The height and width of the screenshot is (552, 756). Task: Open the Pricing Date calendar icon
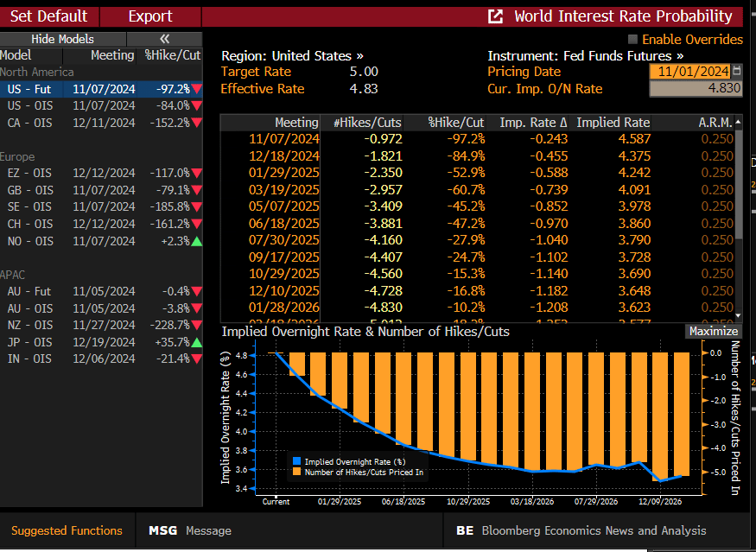(736, 72)
